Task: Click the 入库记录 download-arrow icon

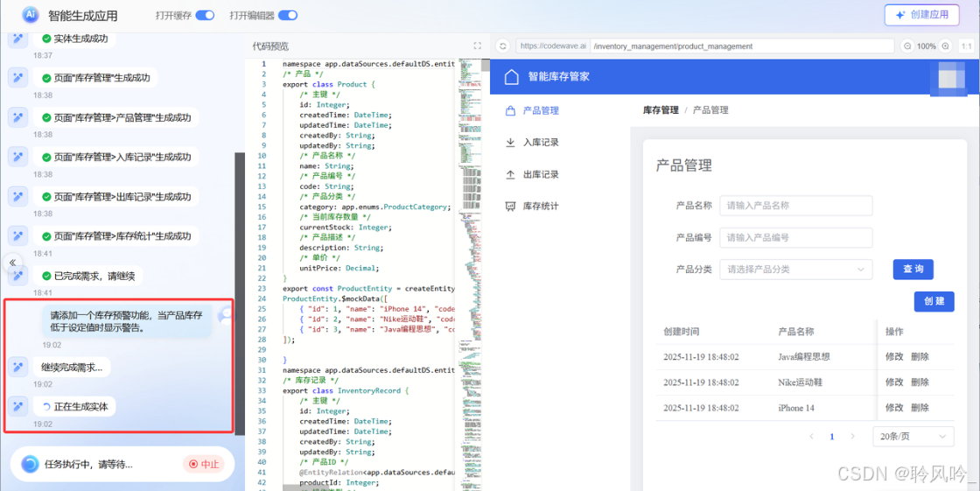Action: (511, 142)
